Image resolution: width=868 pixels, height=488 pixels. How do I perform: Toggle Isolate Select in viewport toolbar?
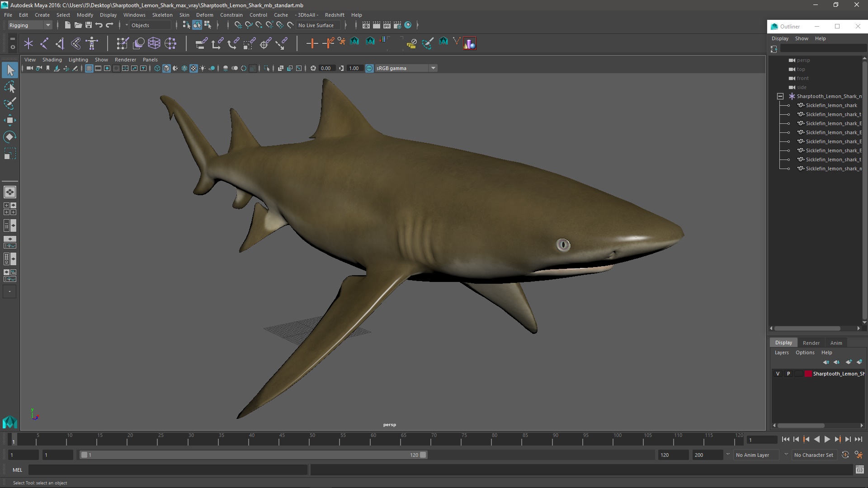pos(267,68)
